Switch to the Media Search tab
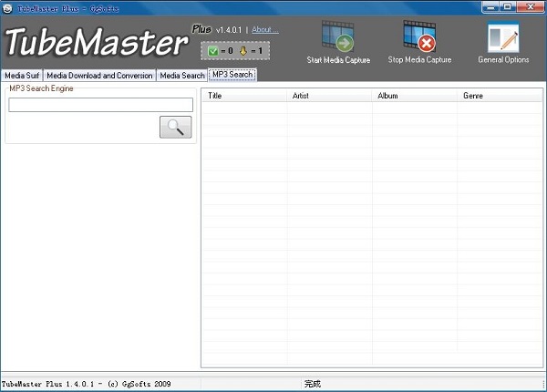This screenshot has width=547, height=392. tap(182, 76)
